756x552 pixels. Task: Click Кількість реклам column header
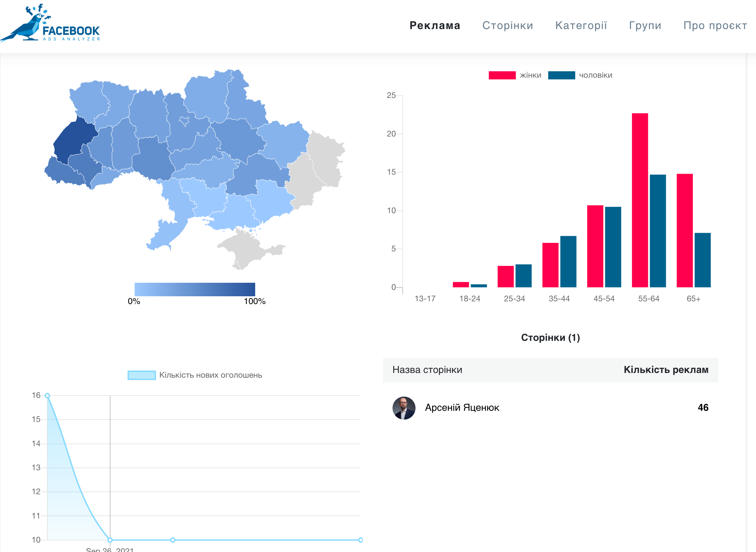(x=666, y=370)
